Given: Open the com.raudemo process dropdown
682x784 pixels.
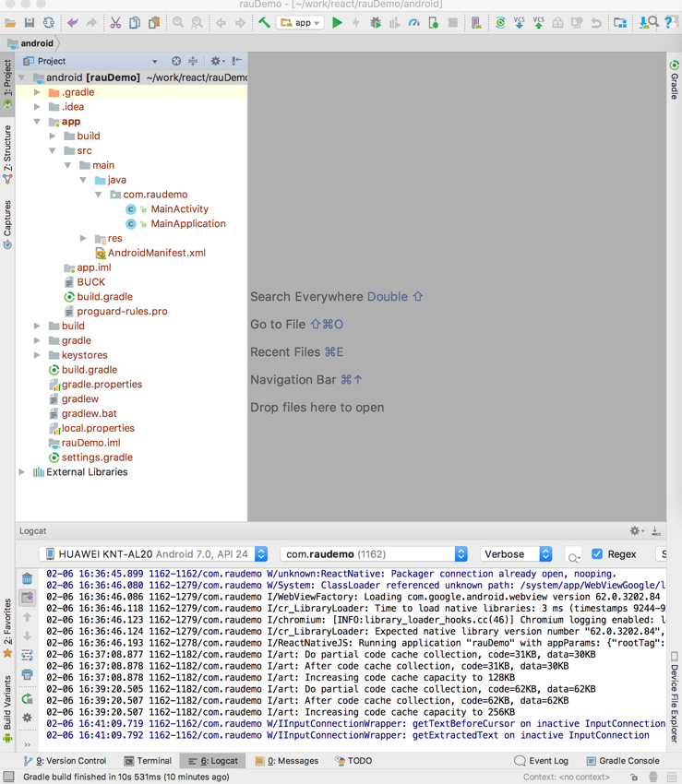Looking at the screenshot, I should [x=374, y=554].
